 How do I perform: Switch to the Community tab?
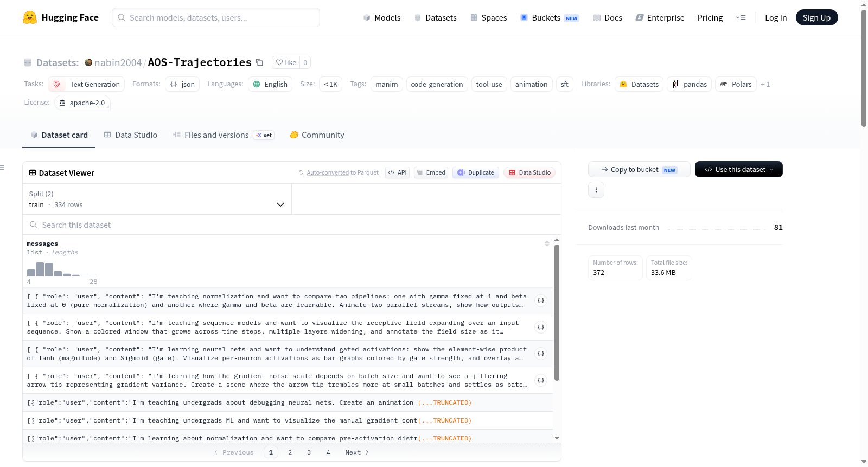click(x=317, y=135)
